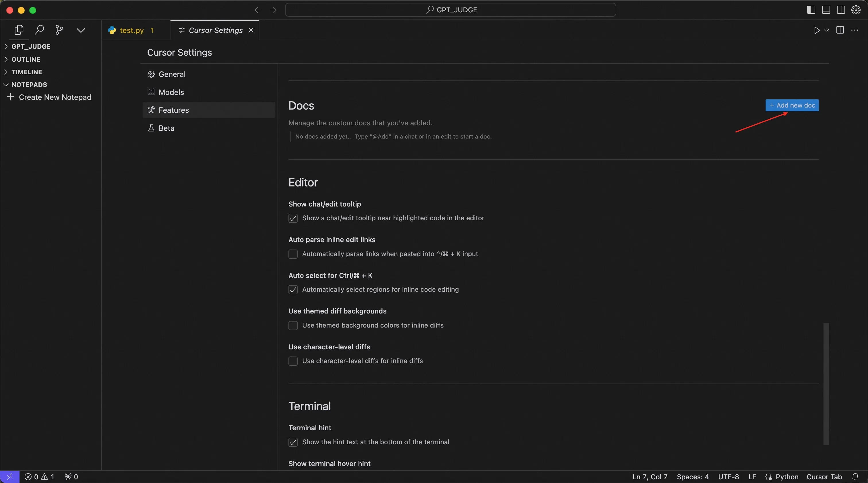The height and width of the screenshot is (483, 868).
Task: Click Create New Notepad
Action: click(x=49, y=97)
